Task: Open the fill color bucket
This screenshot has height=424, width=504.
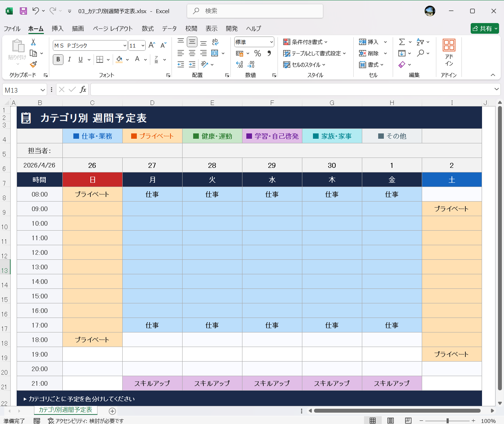Action: pos(119,59)
